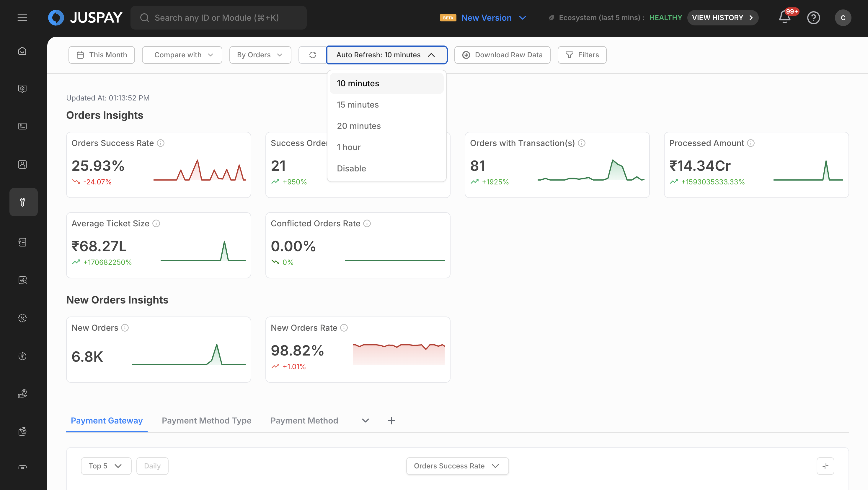Screen dimensions: 868x490
Task: Open the Compare with dropdown
Action: (x=182, y=55)
